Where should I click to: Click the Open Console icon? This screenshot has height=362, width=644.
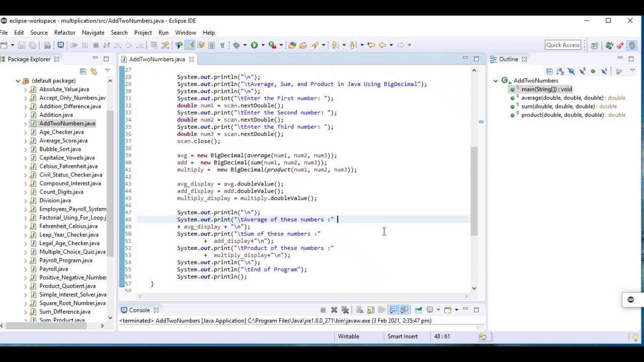448,310
